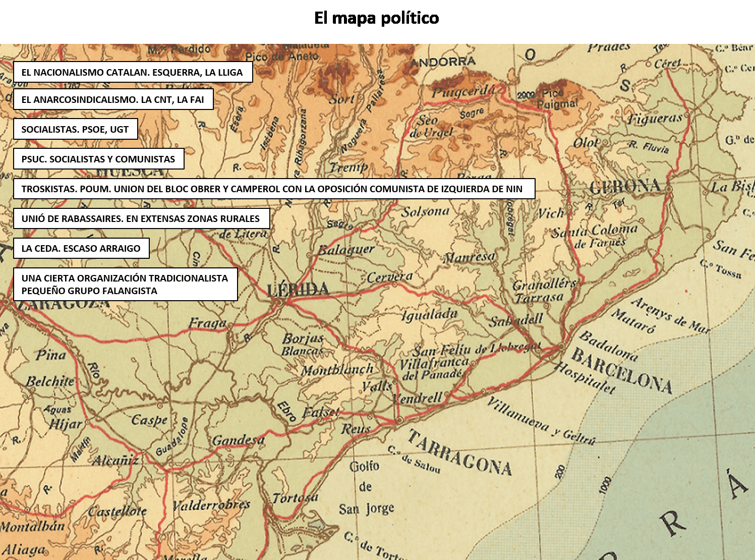Image resolution: width=755 pixels, height=560 pixels.
Task: Select the Balaguer map label
Action: [x=347, y=250]
